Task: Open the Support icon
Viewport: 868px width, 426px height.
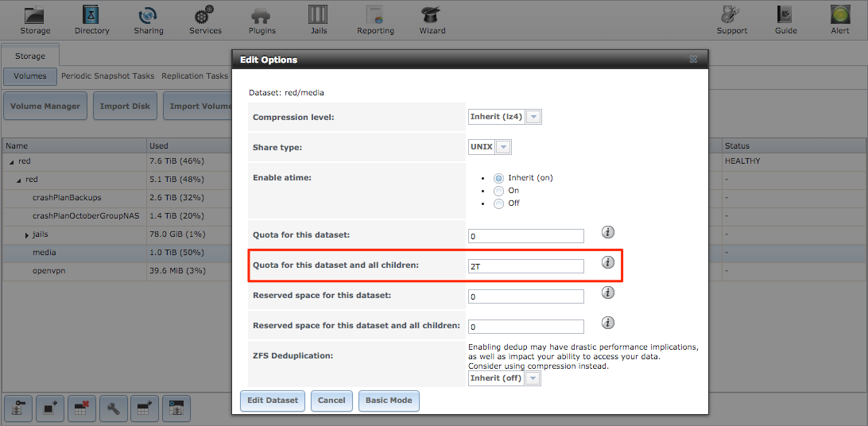Action: pos(732,20)
